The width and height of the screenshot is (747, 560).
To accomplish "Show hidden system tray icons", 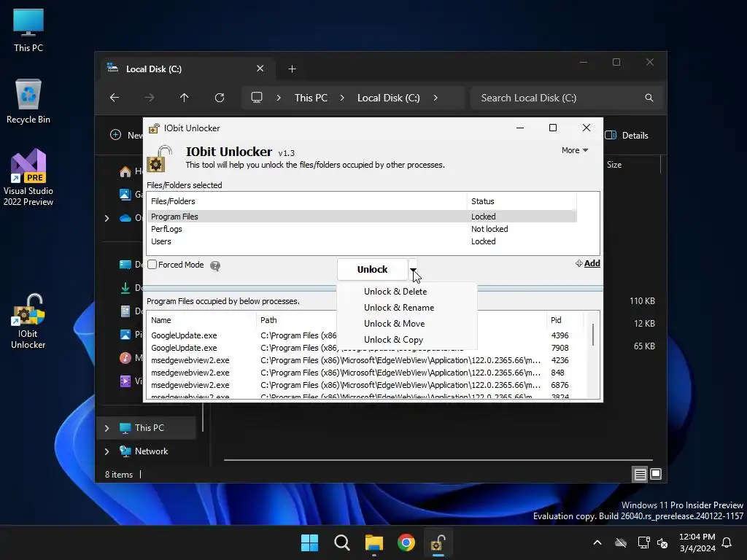I will click(597, 542).
